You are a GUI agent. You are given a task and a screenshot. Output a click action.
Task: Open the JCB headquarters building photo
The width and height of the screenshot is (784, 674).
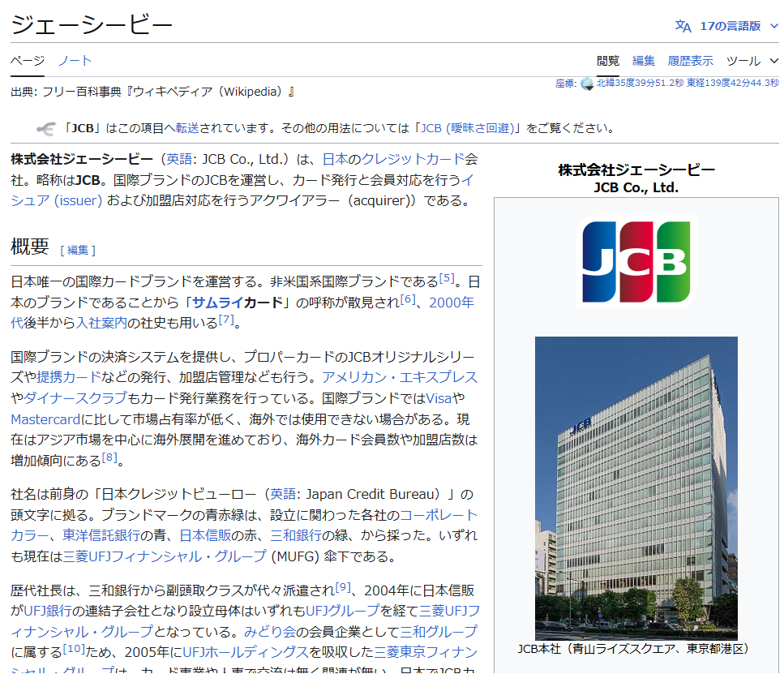point(636,488)
